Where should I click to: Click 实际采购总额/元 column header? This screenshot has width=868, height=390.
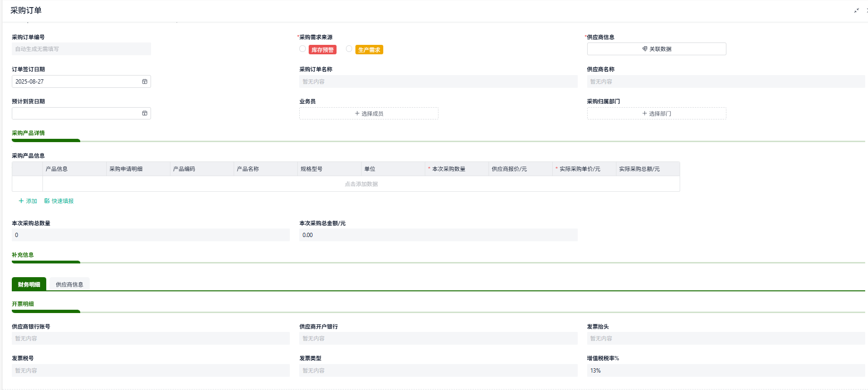click(648, 169)
